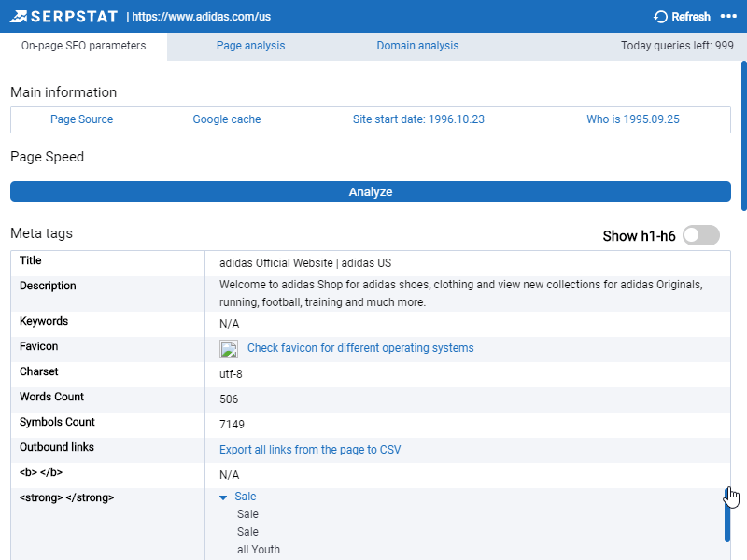The width and height of the screenshot is (747, 560).
Task: Click the https://www.adidas.com/us URL text
Action: pyautogui.click(x=201, y=17)
